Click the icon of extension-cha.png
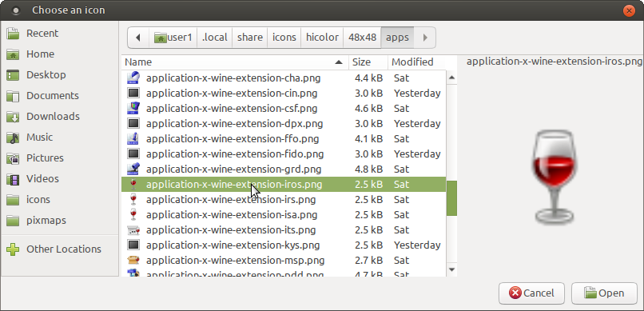Screen dimensions: 644x311 tap(133, 78)
